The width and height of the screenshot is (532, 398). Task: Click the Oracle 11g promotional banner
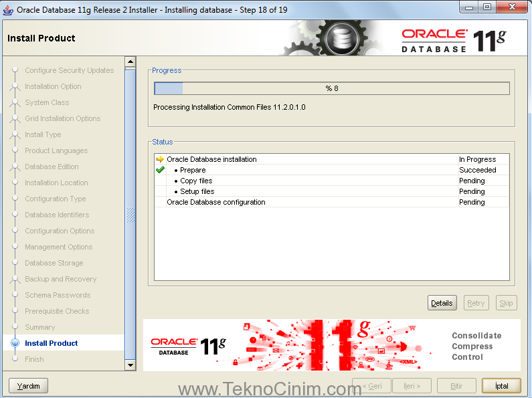click(331, 345)
